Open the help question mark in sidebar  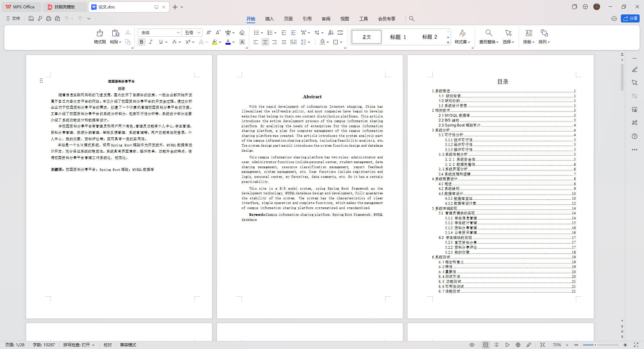coord(634,136)
